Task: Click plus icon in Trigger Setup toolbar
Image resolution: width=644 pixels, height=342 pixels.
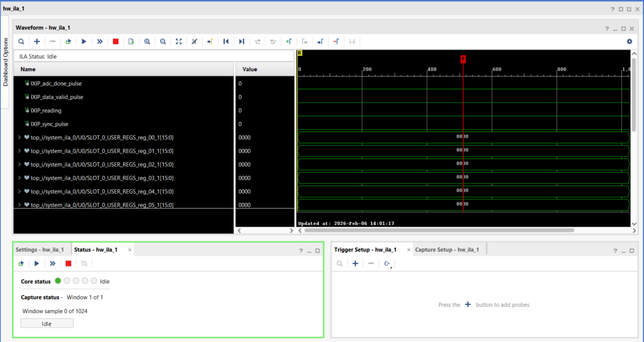Action: (355, 263)
